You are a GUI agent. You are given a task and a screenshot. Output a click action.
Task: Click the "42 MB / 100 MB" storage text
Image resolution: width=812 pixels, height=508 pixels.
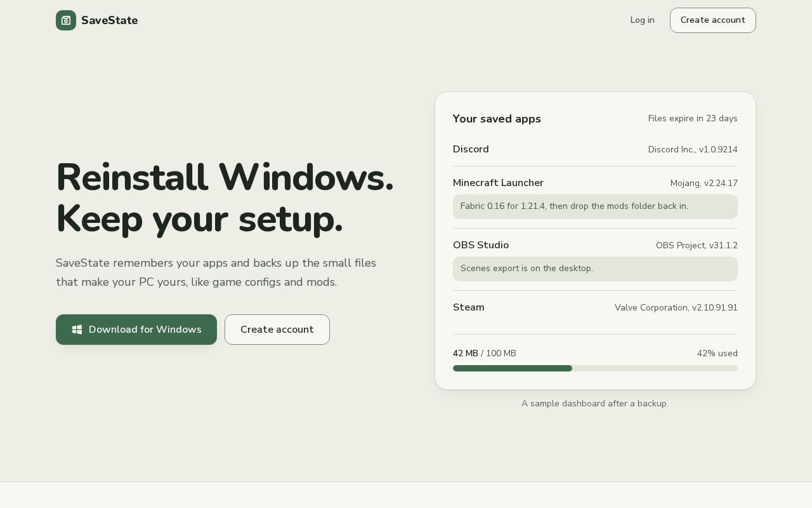tap(485, 354)
